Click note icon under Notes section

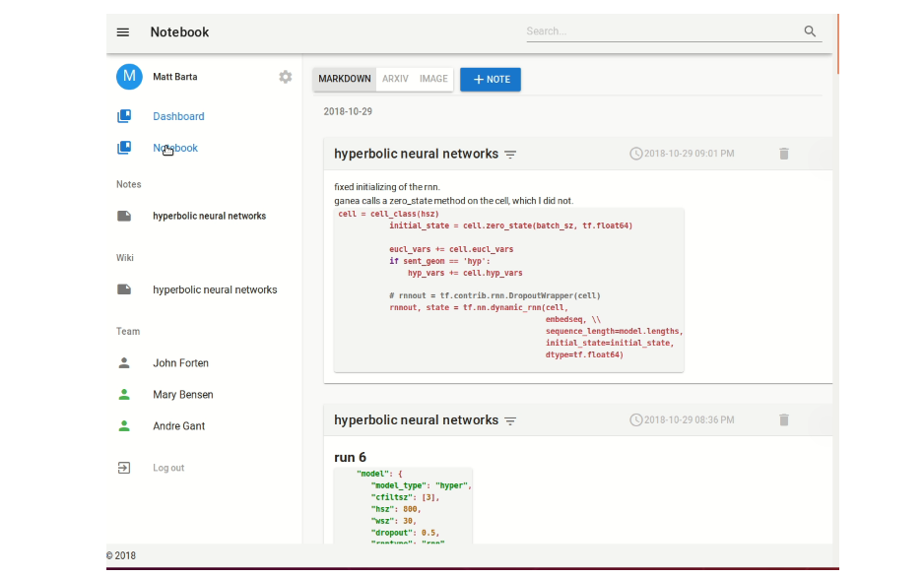(124, 216)
